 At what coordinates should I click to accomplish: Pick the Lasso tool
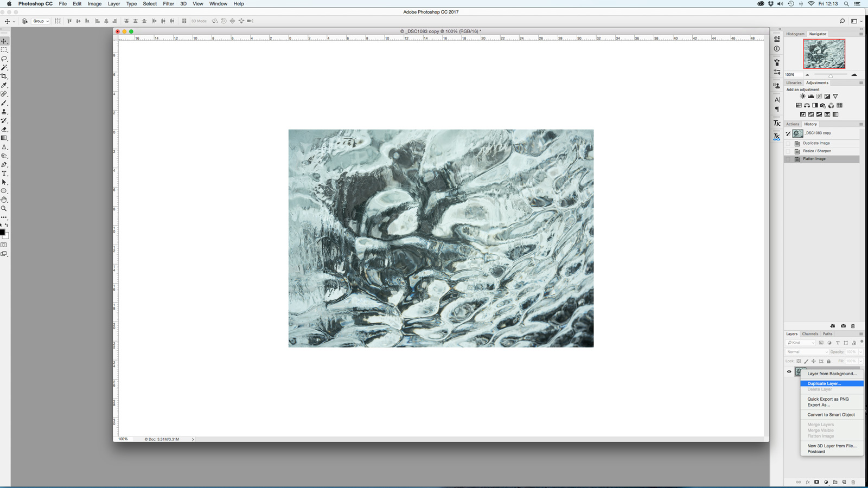point(4,59)
